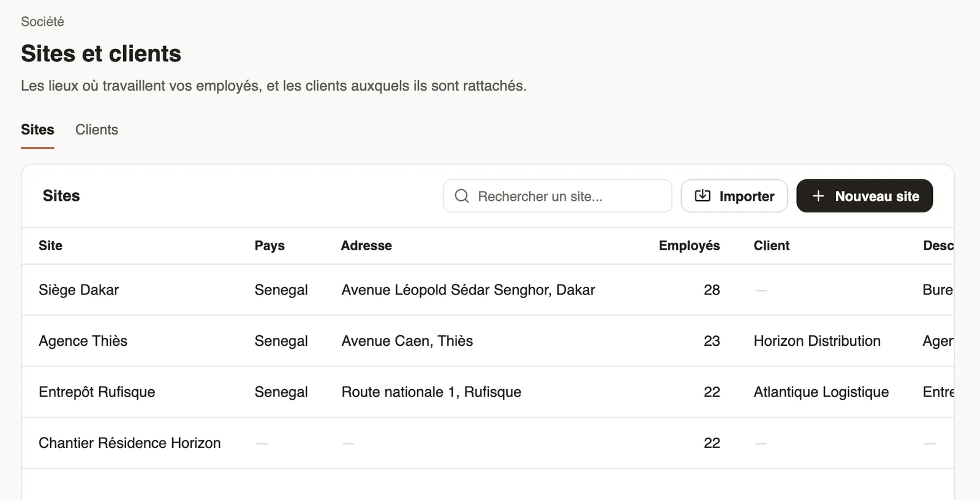Viewport: 980px width, 500px height.
Task: Click Senegal in the Entrepôt Rufisque row
Action: [281, 392]
